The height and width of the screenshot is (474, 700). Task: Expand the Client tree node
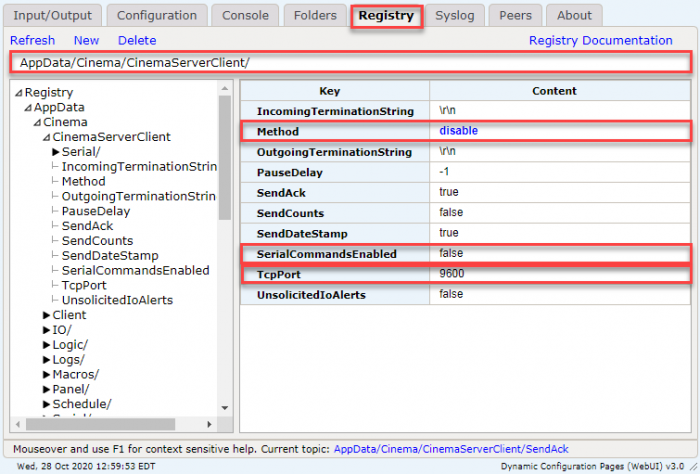click(x=46, y=315)
